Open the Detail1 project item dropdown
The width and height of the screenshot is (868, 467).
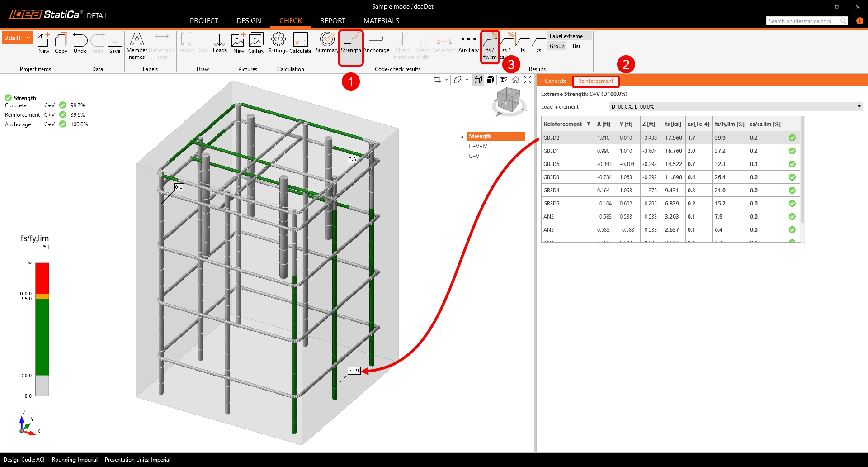(x=28, y=38)
